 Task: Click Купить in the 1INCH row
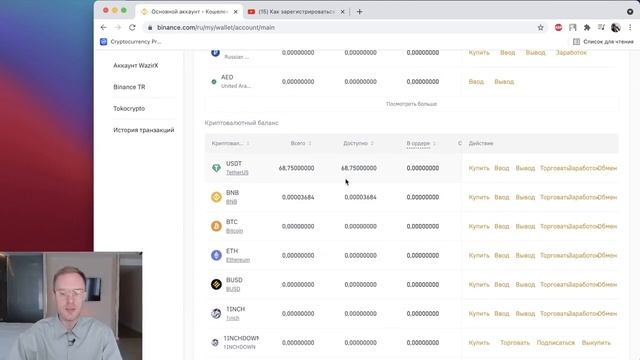click(479, 313)
